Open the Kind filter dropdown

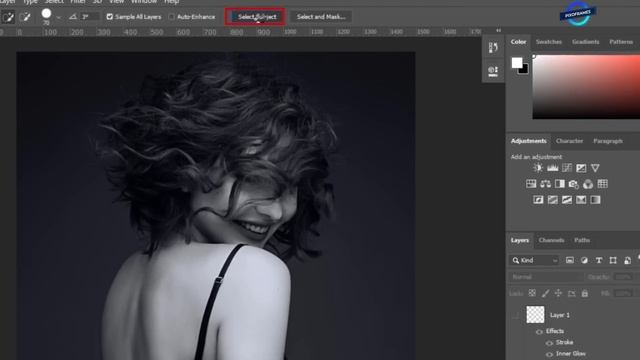534,260
